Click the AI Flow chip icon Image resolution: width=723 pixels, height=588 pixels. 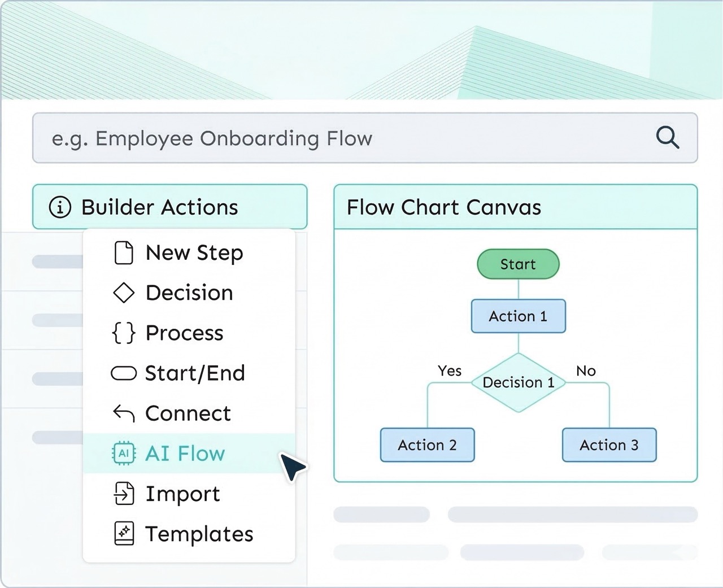pos(123,453)
